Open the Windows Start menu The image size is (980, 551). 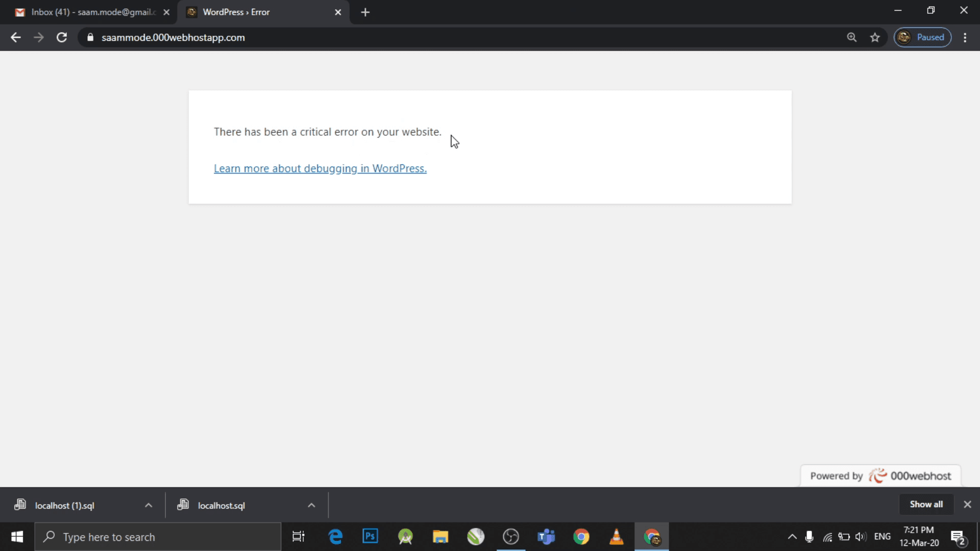(x=17, y=537)
